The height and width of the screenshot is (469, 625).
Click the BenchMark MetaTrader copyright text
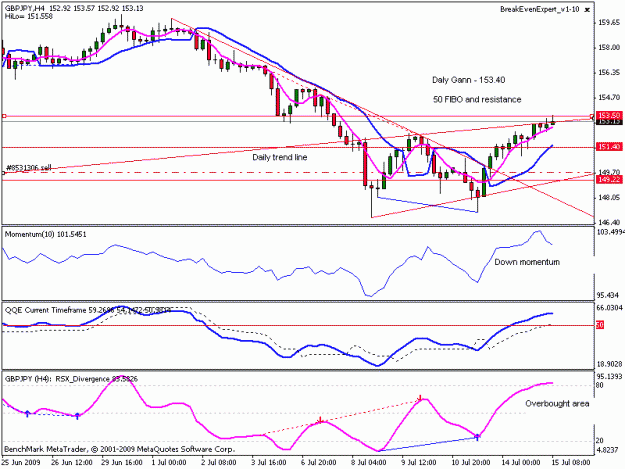(x=119, y=449)
